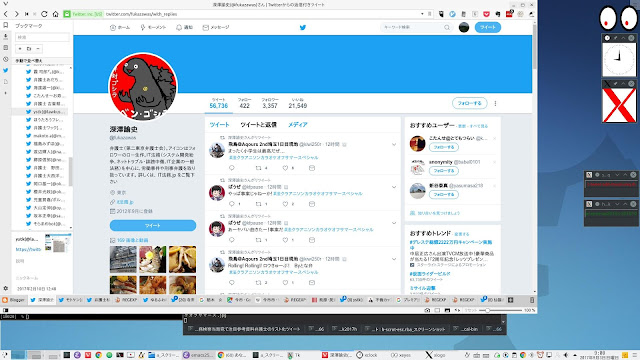
Task: Send first tweet via direct message icon
Action: [312, 168]
